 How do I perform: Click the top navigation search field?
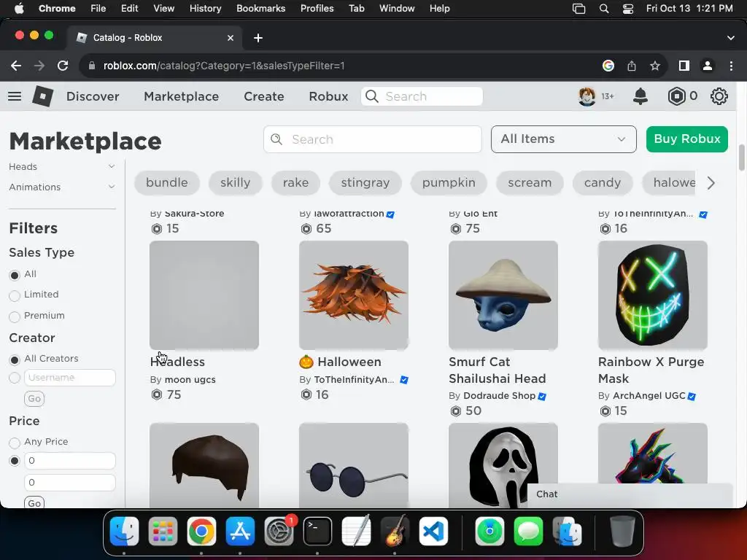click(x=422, y=96)
